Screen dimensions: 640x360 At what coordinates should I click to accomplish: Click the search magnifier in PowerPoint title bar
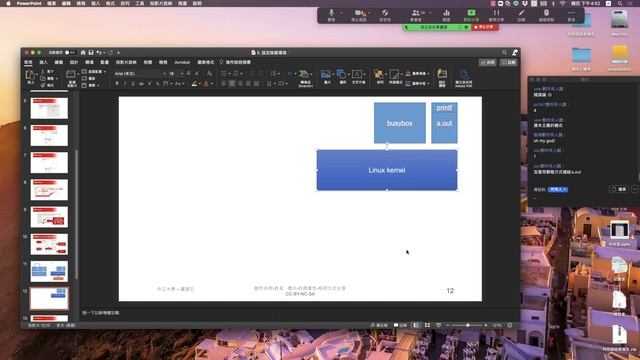tap(504, 52)
